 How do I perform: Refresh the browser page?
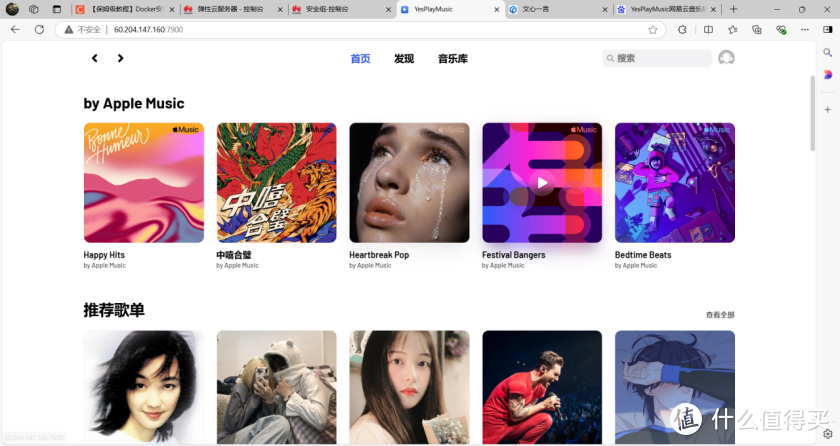click(x=39, y=29)
